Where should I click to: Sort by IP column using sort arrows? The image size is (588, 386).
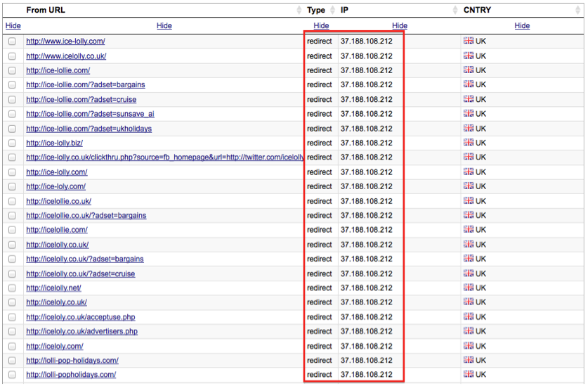tap(455, 10)
